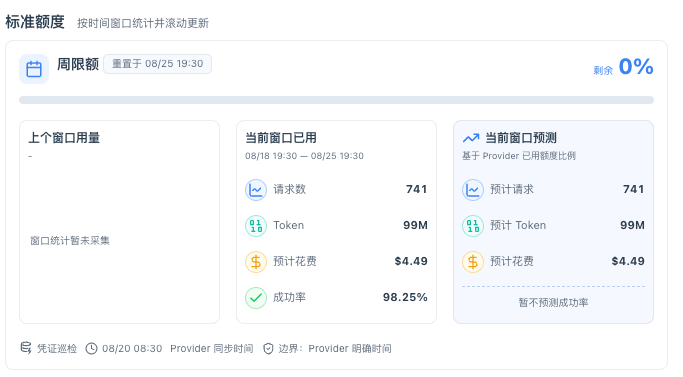
Task: Click the chart icon next to 预计请求
Action: pos(473,190)
